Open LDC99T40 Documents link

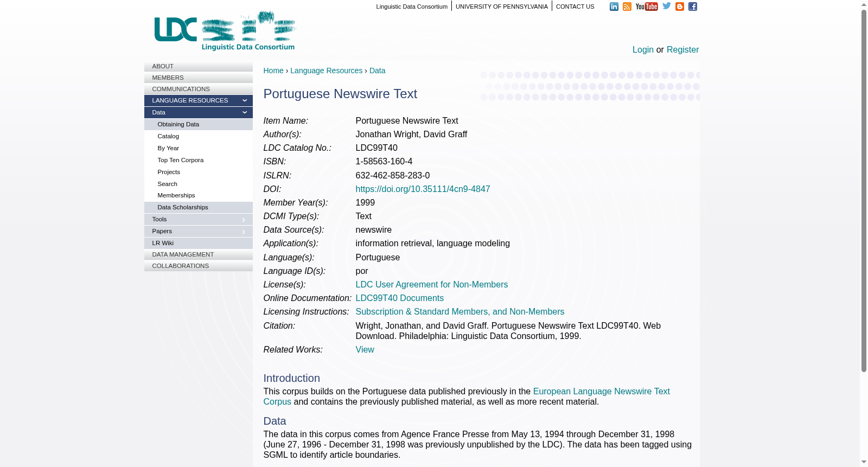click(400, 298)
